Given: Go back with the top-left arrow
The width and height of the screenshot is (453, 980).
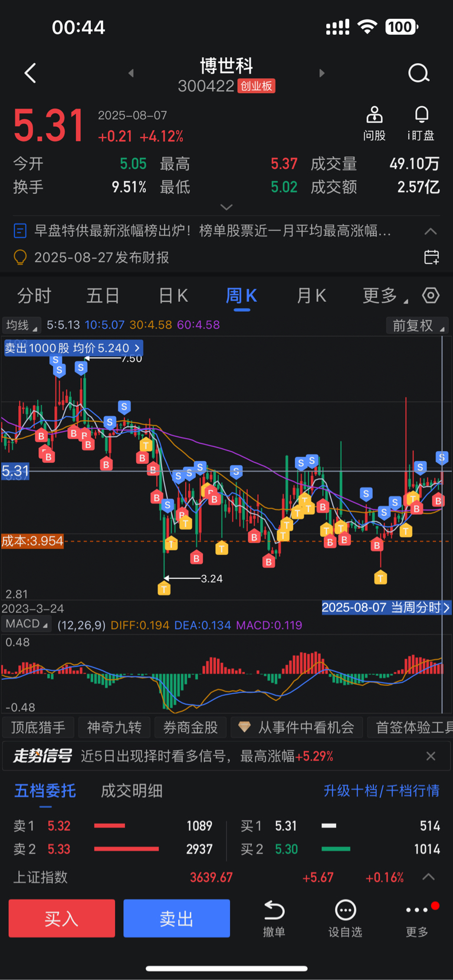Looking at the screenshot, I should coord(31,73).
